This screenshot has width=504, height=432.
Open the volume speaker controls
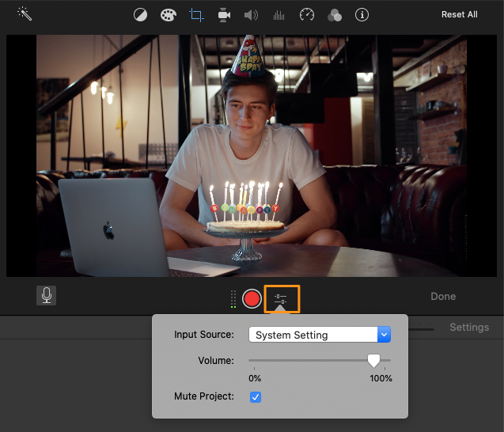[x=251, y=15]
